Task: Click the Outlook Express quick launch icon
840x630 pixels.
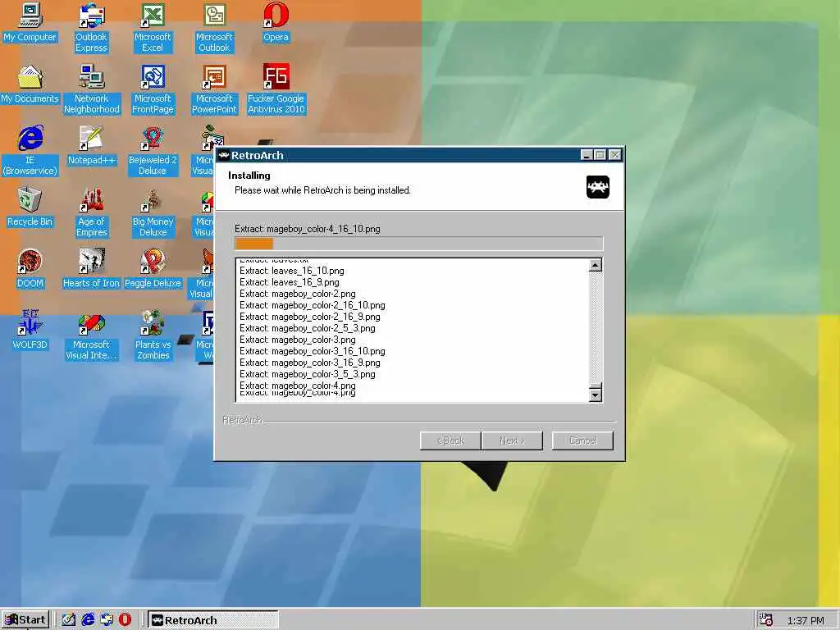Action: pyautogui.click(x=107, y=620)
